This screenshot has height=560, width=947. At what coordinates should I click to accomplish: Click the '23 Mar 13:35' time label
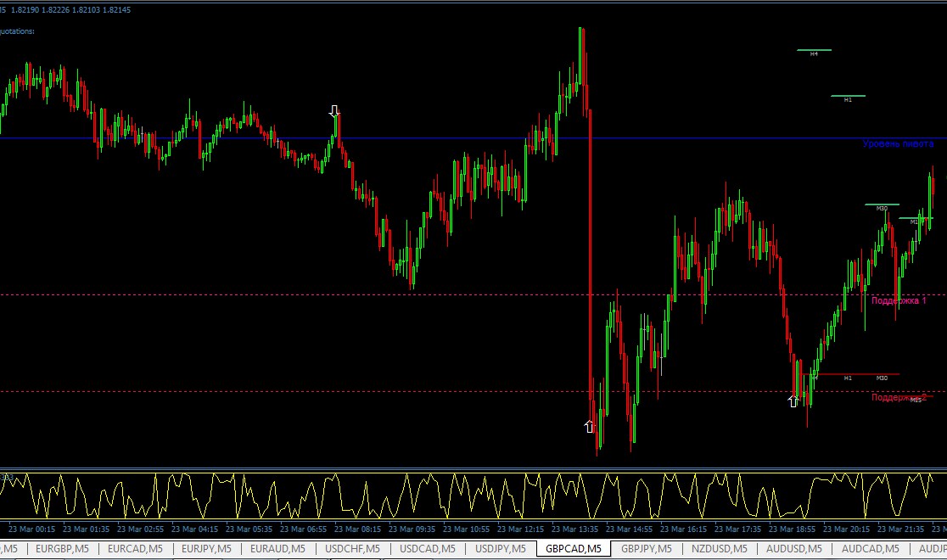click(575, 529)
